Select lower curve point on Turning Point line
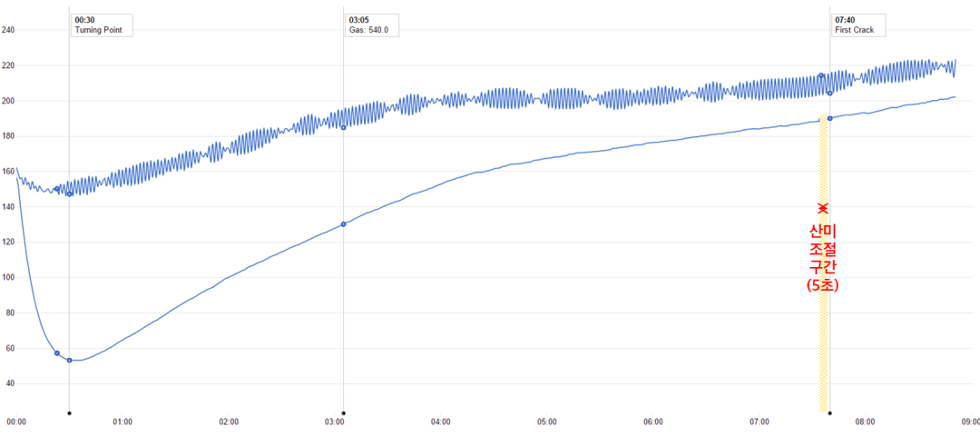The image size is (980, 446). 69,360
